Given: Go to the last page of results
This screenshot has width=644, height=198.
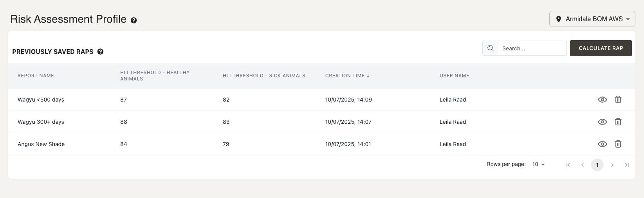Looking at the screenshot, I should [x=627, y=165].
